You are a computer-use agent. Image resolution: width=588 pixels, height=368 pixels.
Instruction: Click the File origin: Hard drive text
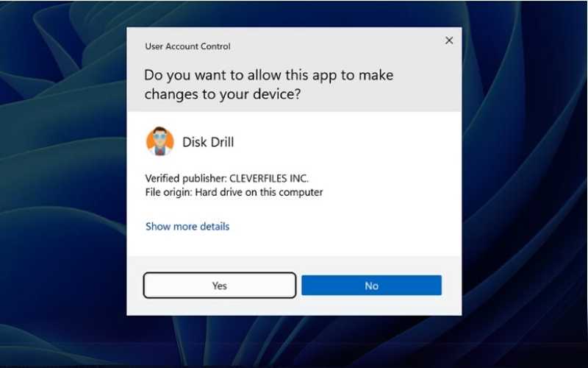point(234,192)
